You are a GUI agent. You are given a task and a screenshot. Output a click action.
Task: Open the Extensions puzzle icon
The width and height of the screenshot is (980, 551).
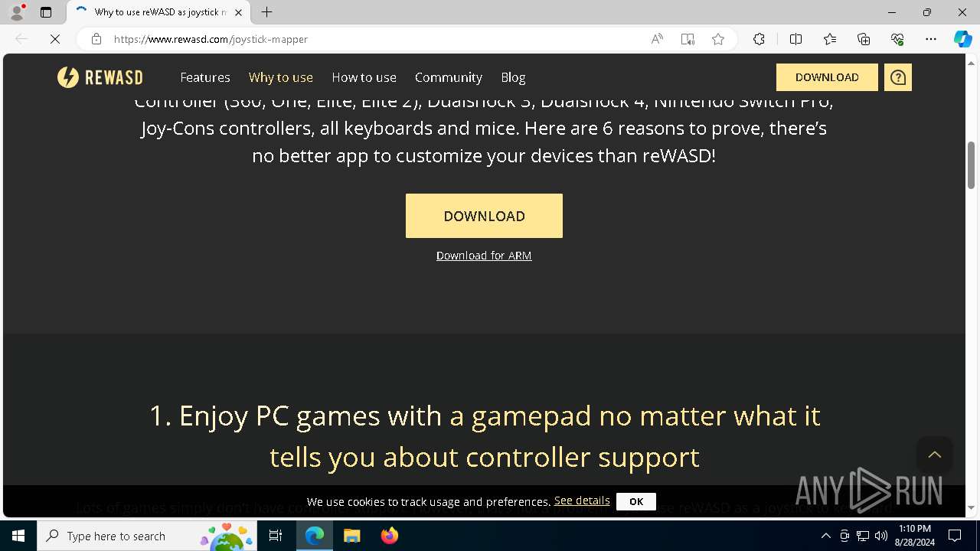click(759, 39)
